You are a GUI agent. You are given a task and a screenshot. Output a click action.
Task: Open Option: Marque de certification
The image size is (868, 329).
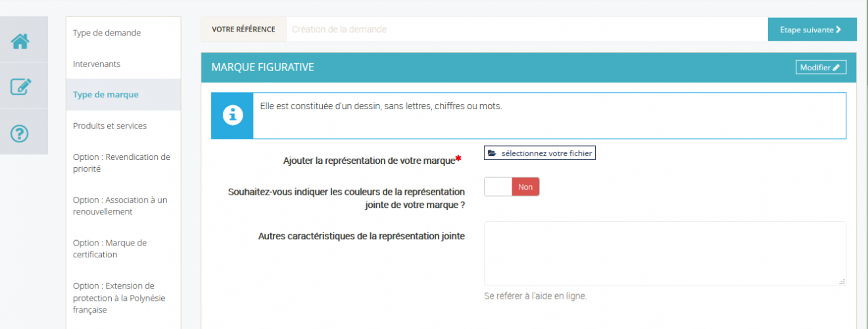pyautogui.click(x=110, y=249)
